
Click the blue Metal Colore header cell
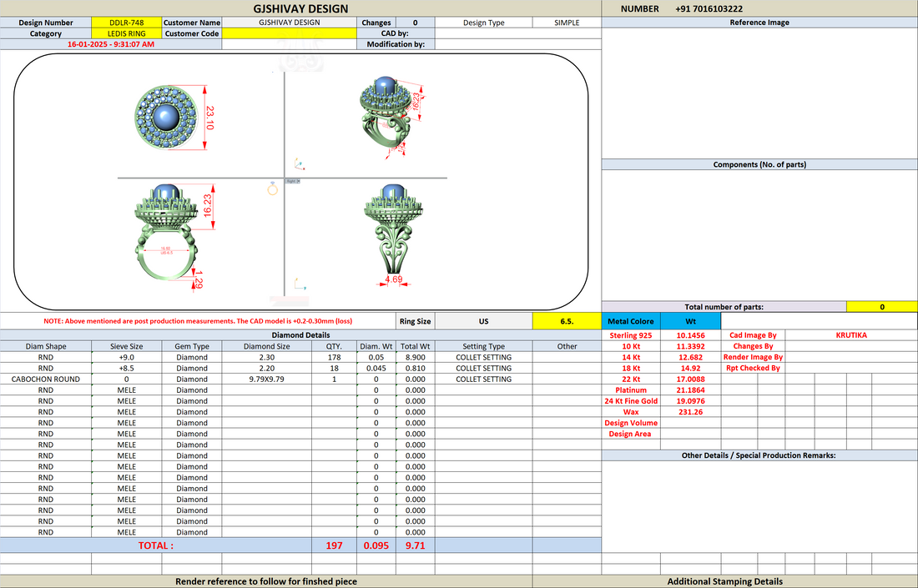[631, 321]
